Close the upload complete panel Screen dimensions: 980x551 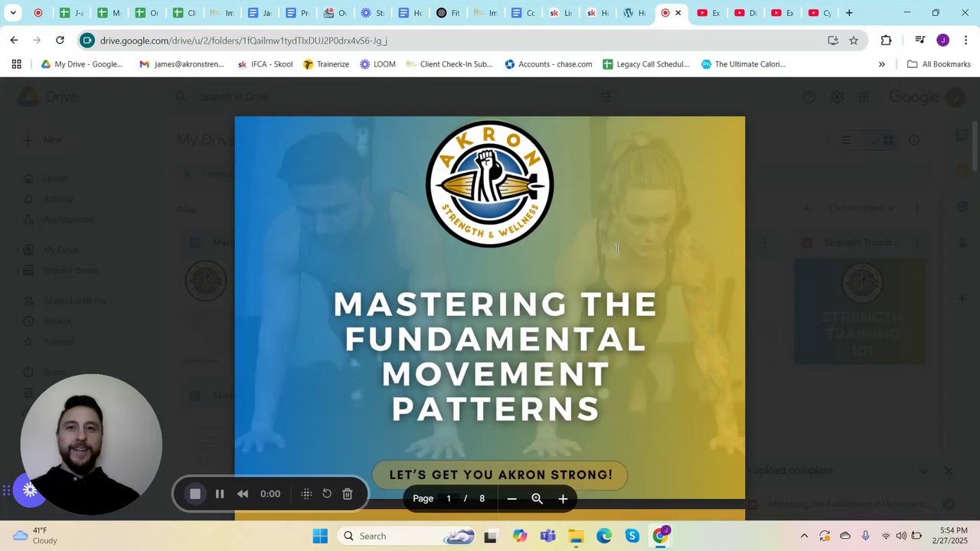pos(948,471)
